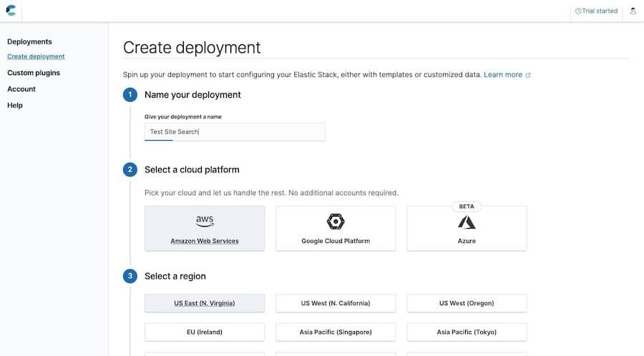
Task: Click the Create deployment page heading
Action: click(192, 48)
